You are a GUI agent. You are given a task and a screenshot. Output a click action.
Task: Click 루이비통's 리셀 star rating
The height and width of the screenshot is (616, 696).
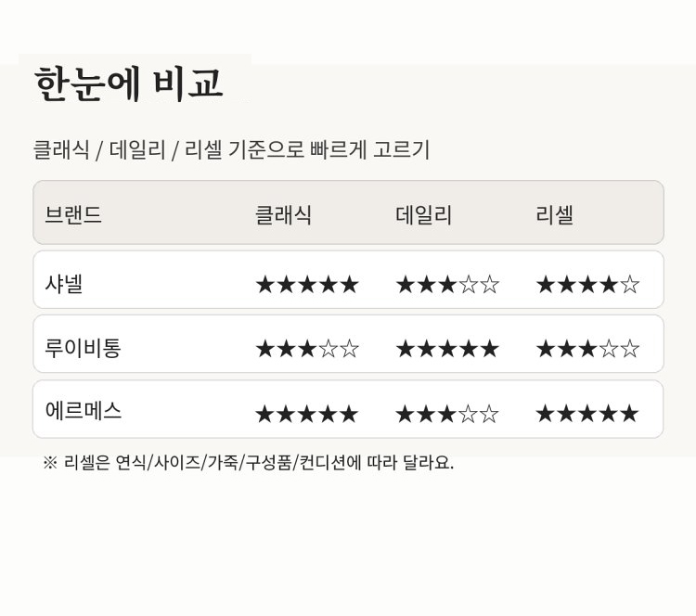pyautogui.click(x=586, y=349)
